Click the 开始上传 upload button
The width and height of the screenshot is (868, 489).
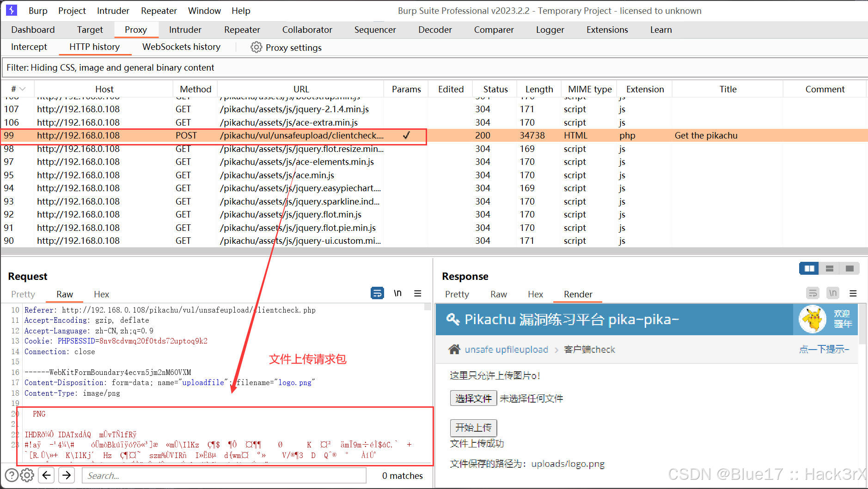(473, 428)
